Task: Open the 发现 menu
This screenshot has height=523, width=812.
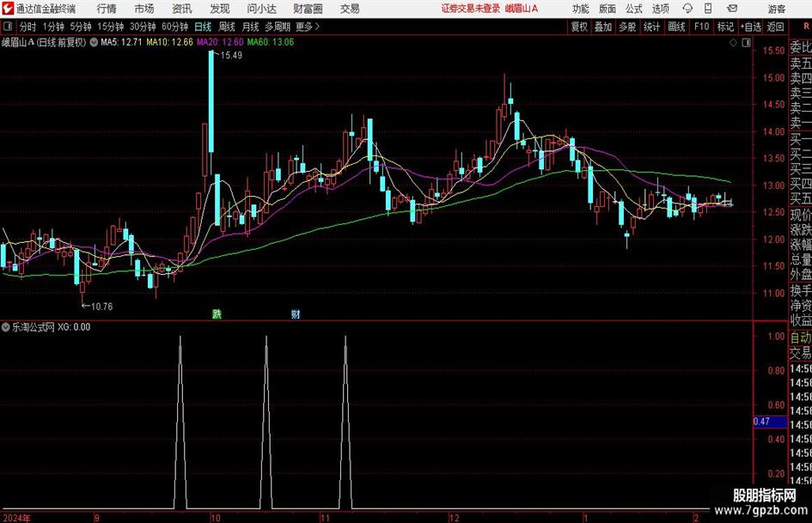Action: click(x=220, y=9)
